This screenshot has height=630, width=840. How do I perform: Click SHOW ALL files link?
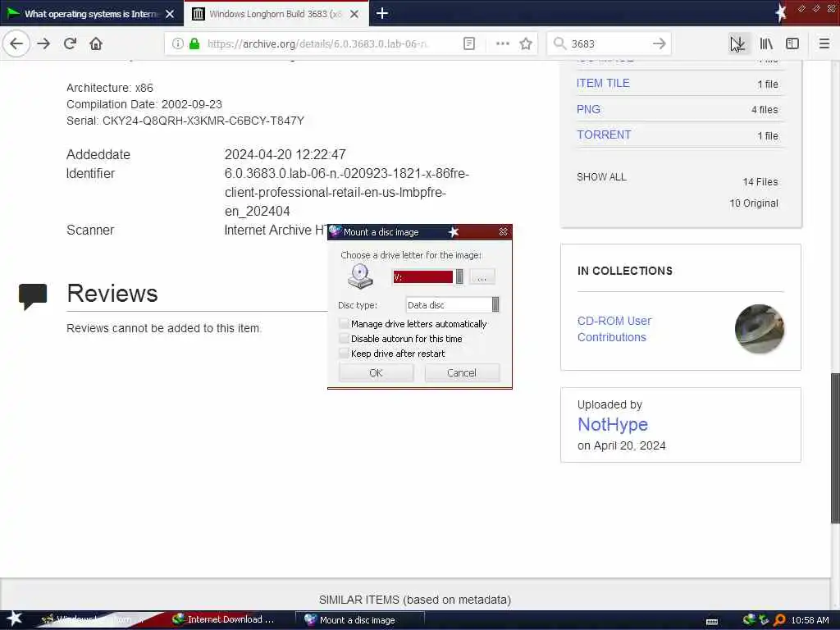[601, 177]
